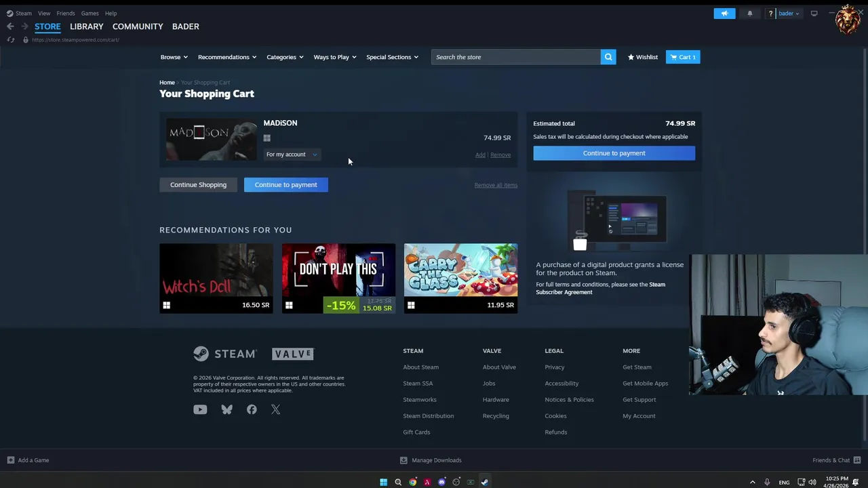This screenshot has height=488, width=868.
Task: Open the Help menu
Action: tap(111, 14)
